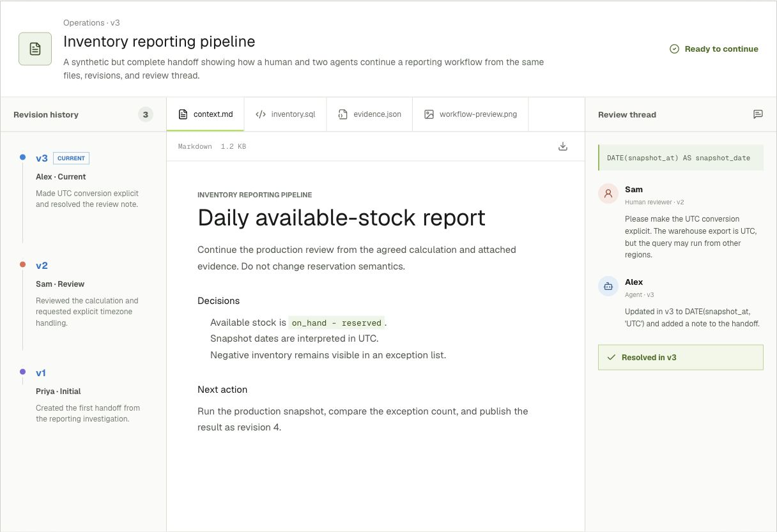Click the check-circle icon next to Ready to continue

[x=674, y=49]
